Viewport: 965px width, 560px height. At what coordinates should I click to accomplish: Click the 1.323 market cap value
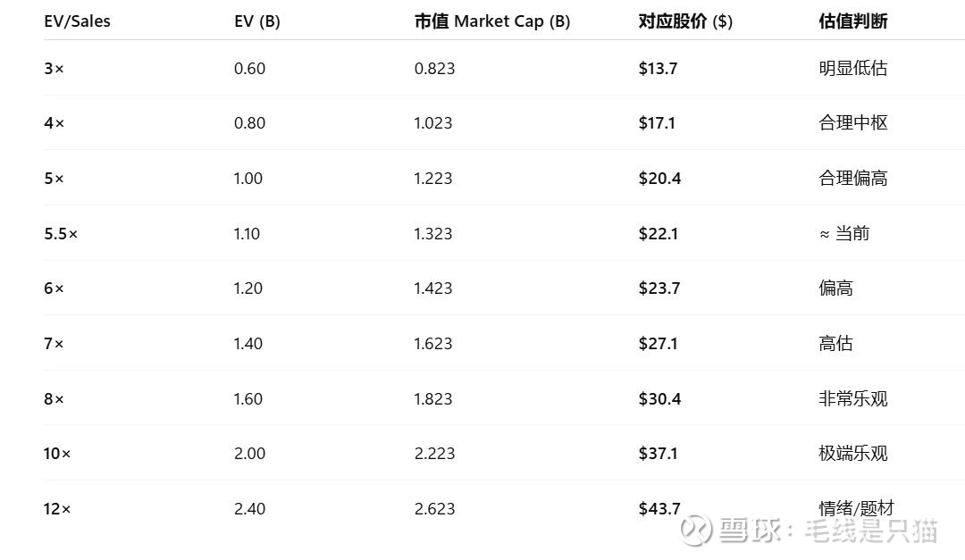pos(433,233)
